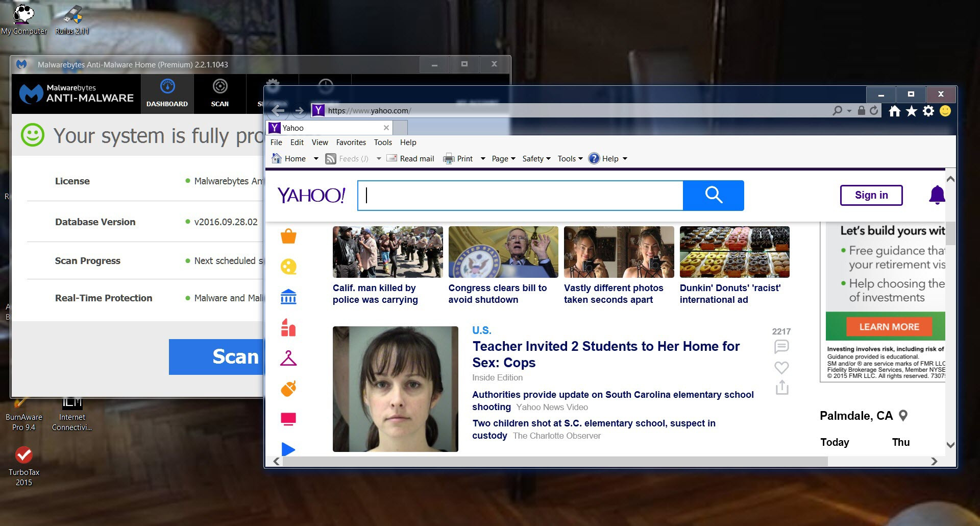Image resolution: width=980 pixels, height=526 pixels.
Task: Open the Help menu in IE menu bar
Action: coord(408,142)
